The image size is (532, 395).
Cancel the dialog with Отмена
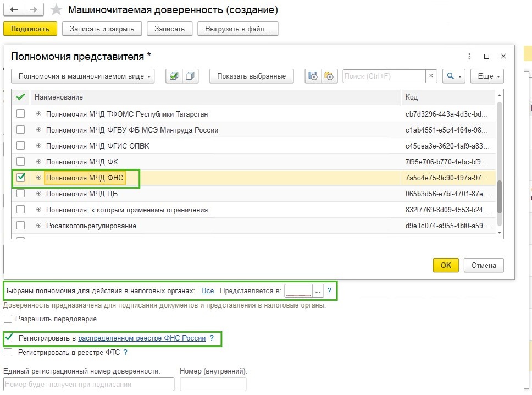click(x=484, y=265)
